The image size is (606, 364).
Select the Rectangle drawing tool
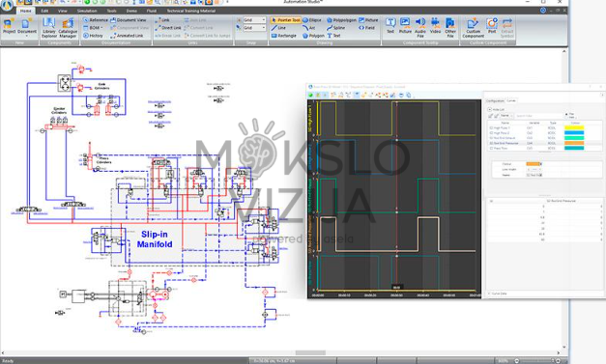point(284,36)
